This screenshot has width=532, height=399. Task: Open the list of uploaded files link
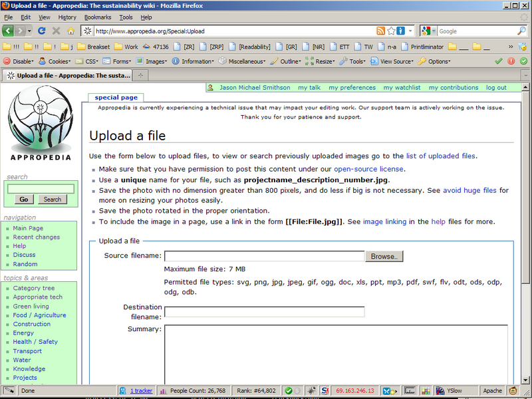point(441,156)
